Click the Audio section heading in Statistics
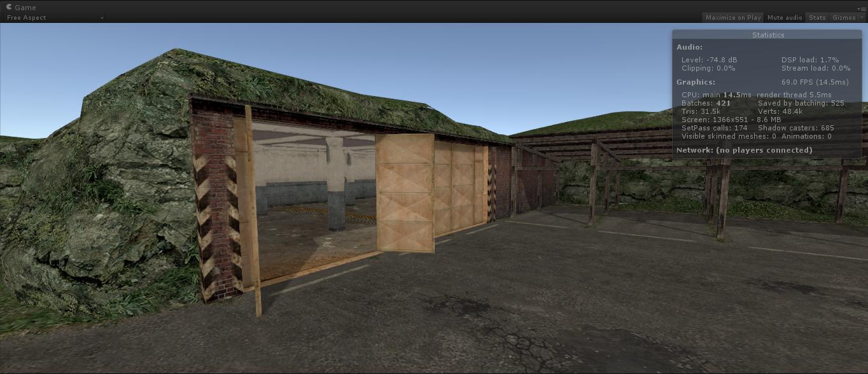Screen dimensions: 868x374 pos(689,47)
